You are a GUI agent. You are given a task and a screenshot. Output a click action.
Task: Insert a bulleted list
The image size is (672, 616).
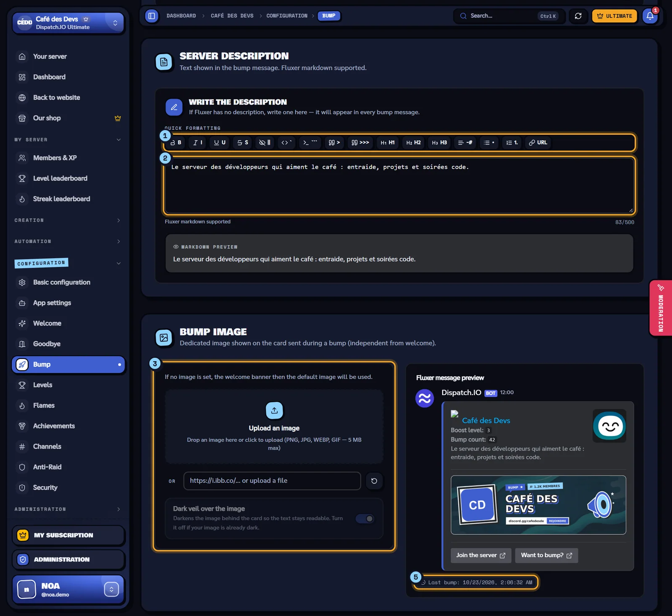489,143
